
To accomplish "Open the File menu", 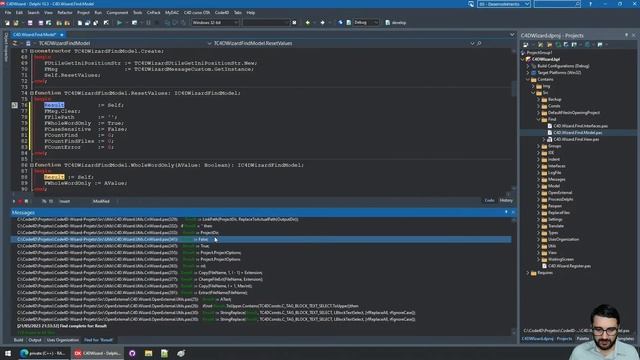I will (x=8, y=13).
